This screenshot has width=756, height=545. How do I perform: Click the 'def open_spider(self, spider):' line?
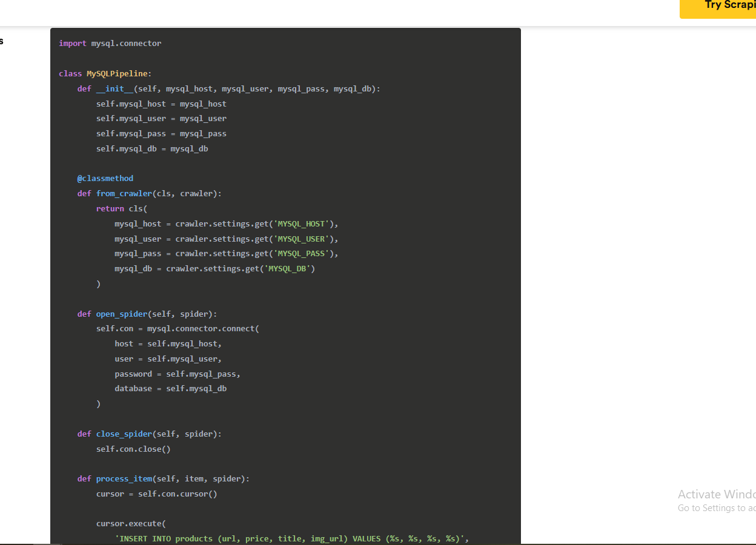(147, 314)
